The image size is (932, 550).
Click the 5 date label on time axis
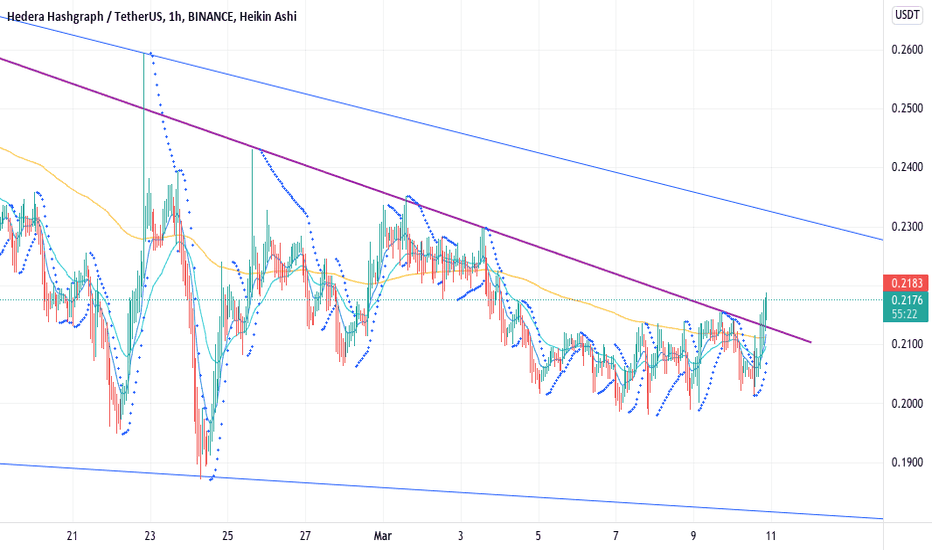point(538,536)
